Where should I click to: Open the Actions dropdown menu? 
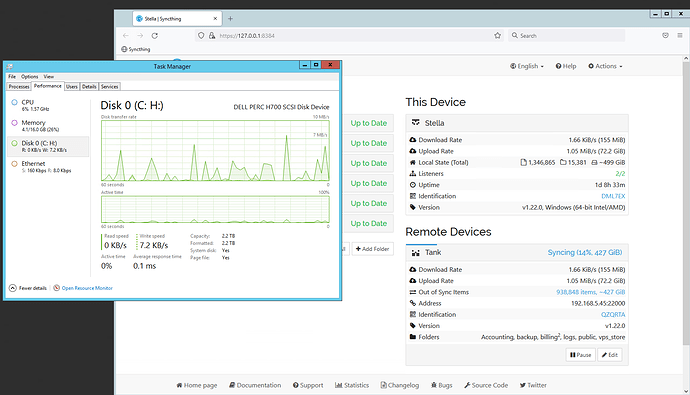pyautogui.click(x=606, y=66)
